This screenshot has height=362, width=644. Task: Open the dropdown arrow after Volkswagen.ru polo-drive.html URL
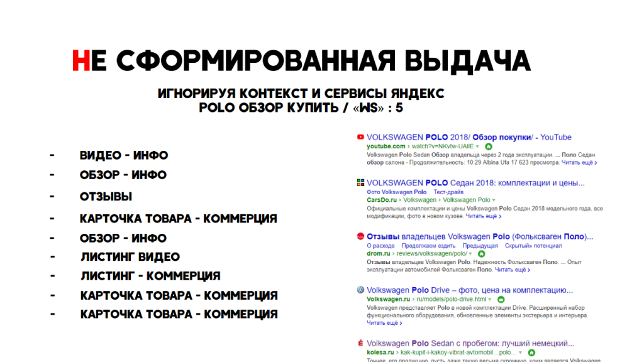(489, 300)
